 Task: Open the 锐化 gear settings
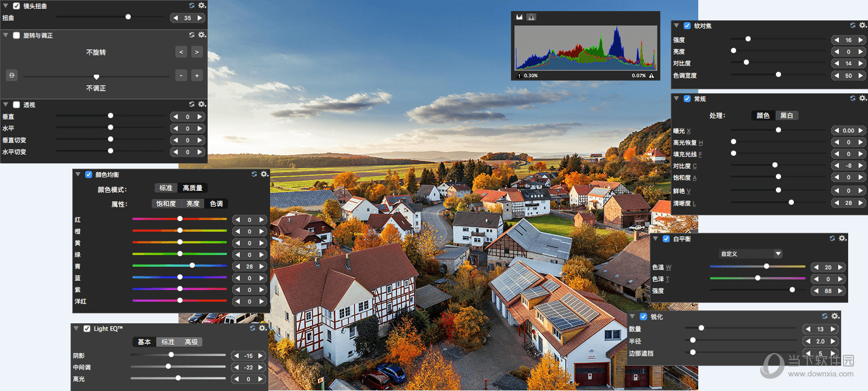point(835,316)
